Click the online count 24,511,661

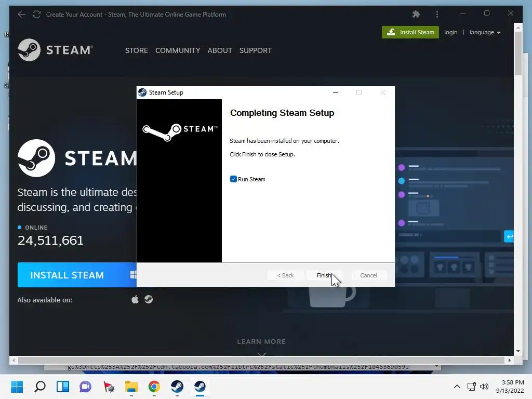tap(50, 240)
